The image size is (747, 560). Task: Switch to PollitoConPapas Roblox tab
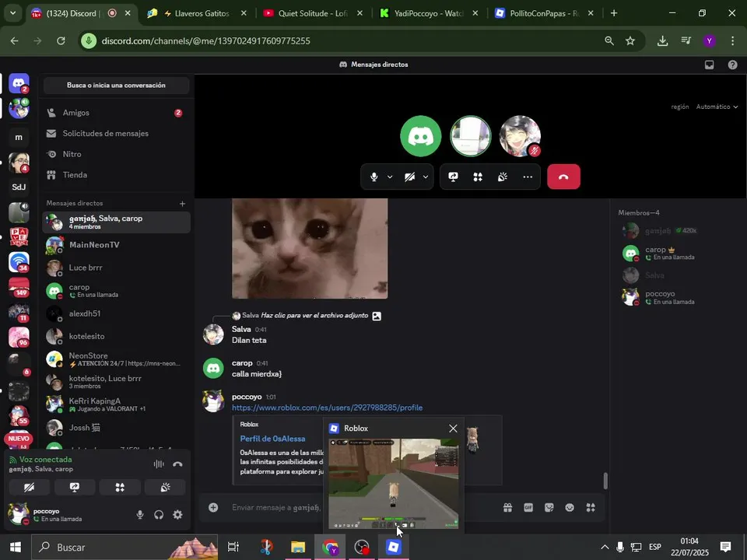coord(543,13)
